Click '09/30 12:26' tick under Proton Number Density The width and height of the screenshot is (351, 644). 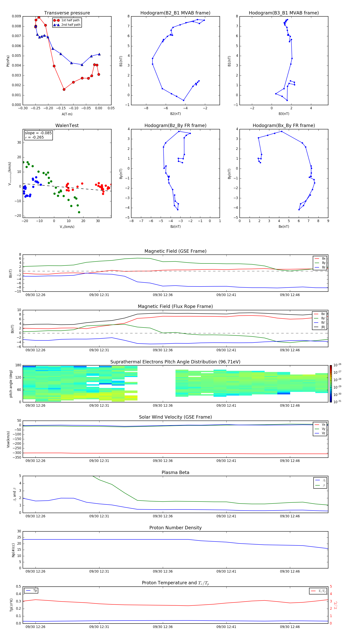(35, 571)
